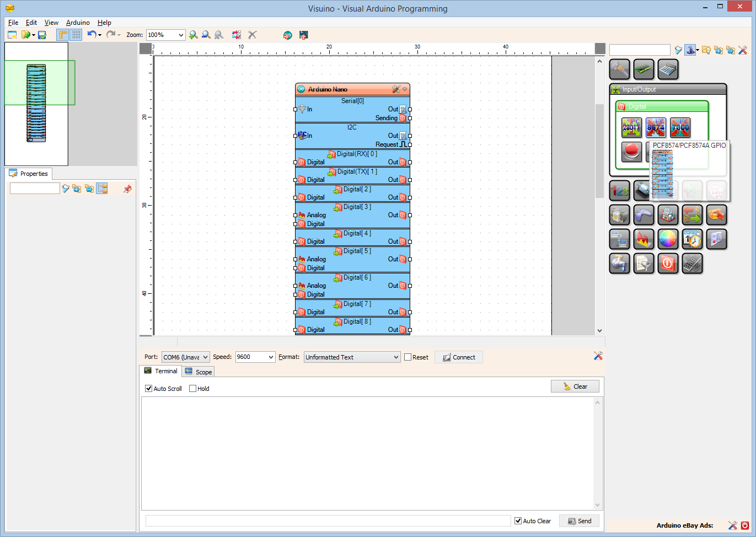Open the Arduino menu
The height and width of the screenshot is (537, 756).
(x=78, y=23)
